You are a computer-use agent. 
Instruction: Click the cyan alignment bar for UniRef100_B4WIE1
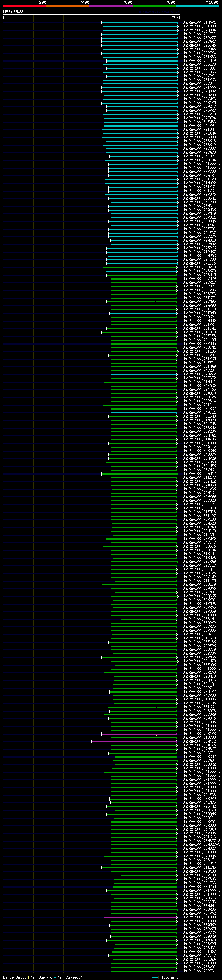(x=144, y=412)
